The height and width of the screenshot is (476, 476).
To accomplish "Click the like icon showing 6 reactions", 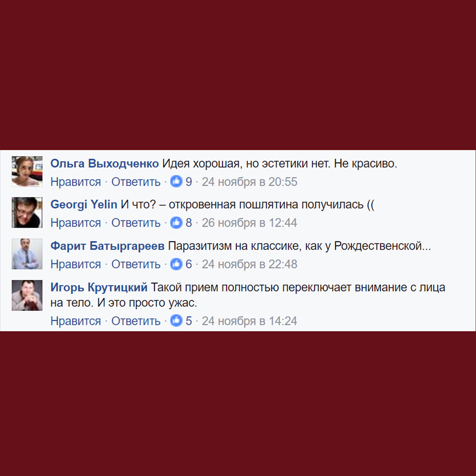I will click(x=176, y=264).
